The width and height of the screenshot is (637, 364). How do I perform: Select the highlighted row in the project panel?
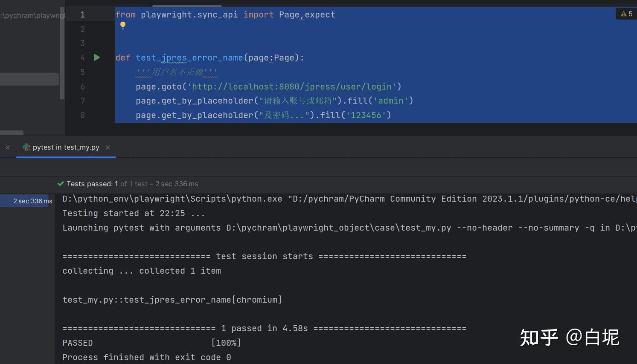pos(29,79)
